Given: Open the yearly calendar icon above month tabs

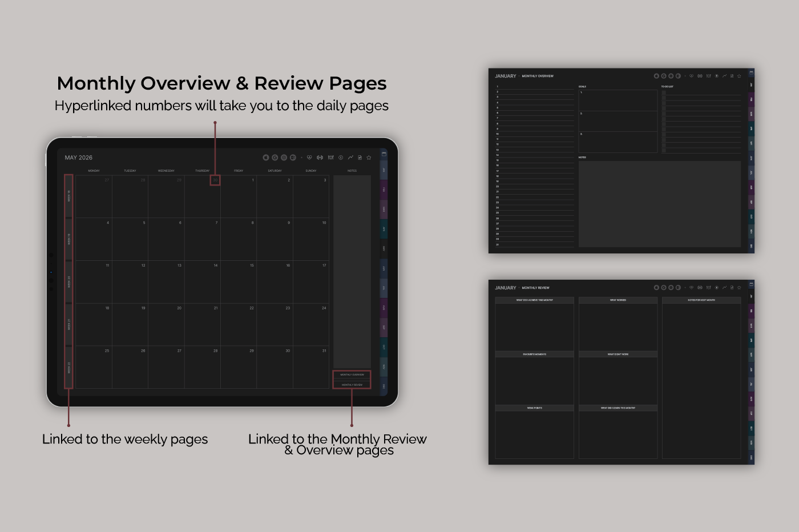Looking at the screenshot, I should click(x=384, y=154).
